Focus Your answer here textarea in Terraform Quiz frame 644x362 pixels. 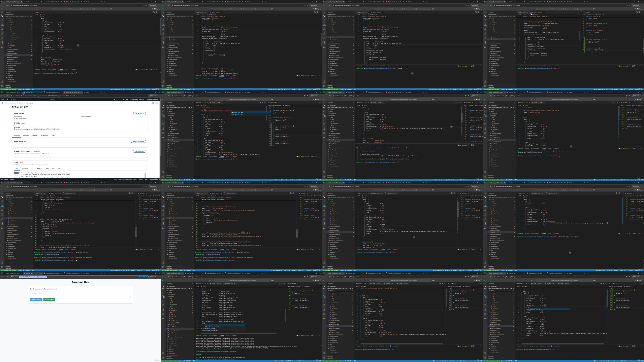(x=80, y=294)
